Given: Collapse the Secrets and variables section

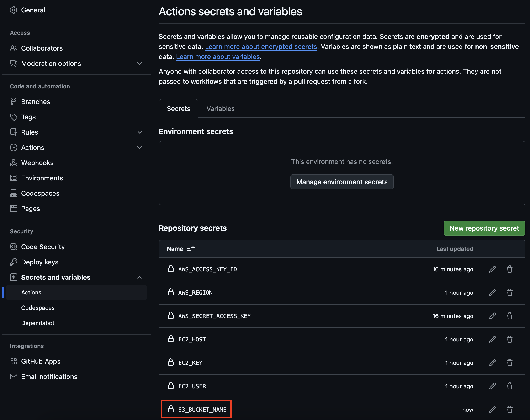Looking at the screenshot, I should 139,277.
